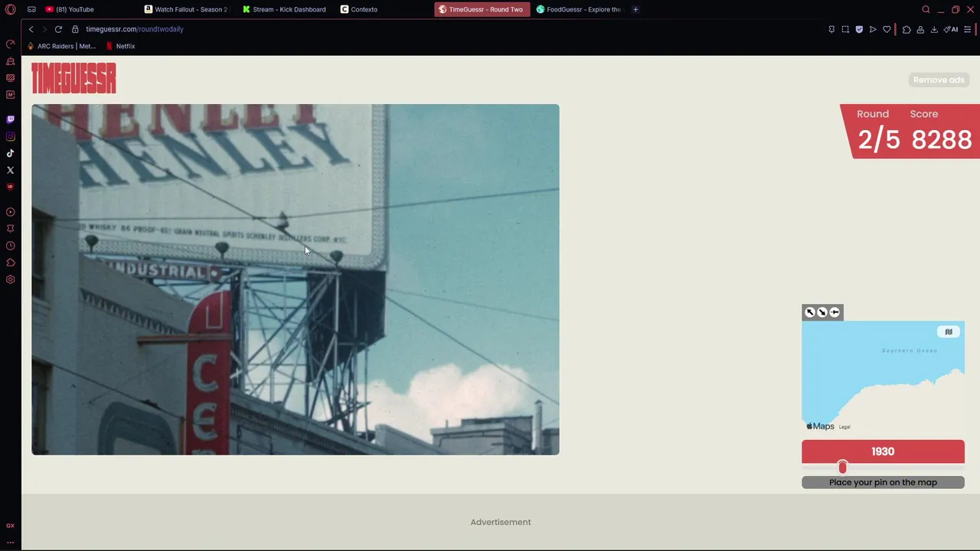This screenshot has width=980, height=551.
Task: Open tab search magnifier icon
Action: [x=926, y=9]
